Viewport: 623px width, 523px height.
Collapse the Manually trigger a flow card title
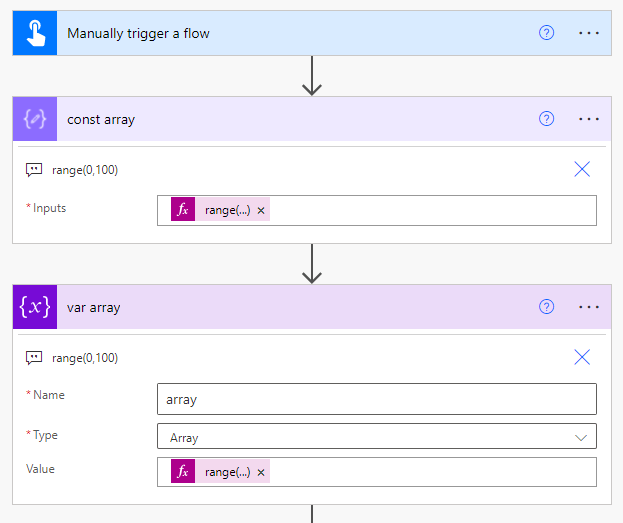pos(138,33)
